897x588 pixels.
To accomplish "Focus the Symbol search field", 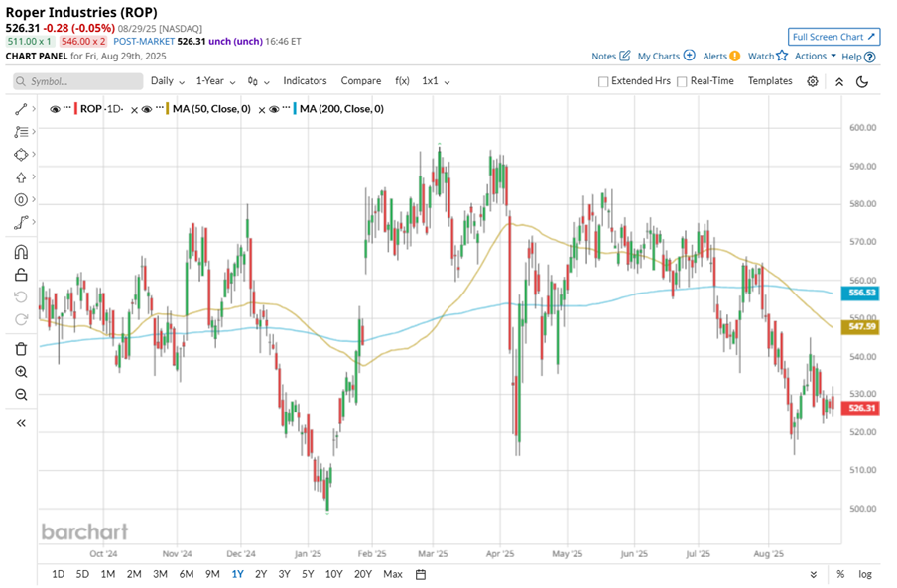I will 77,81.
